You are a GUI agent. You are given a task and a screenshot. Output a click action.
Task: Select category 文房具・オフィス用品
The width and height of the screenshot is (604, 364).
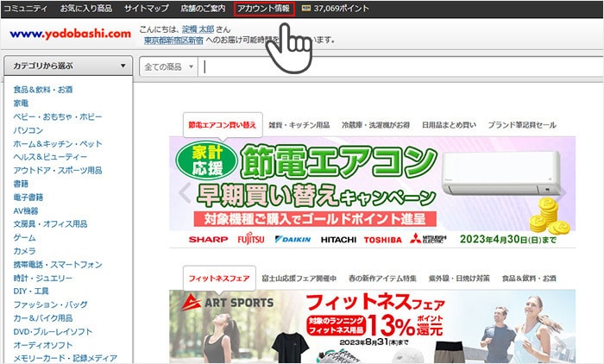point(50,223)
